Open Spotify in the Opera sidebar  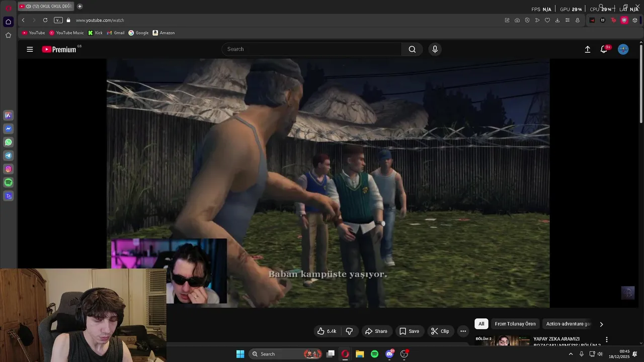coord(8,183)
